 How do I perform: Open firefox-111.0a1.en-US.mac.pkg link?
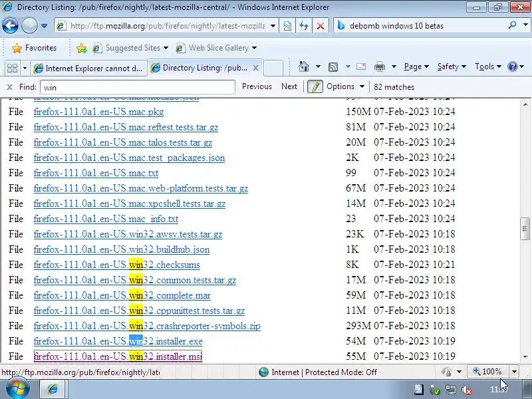[x=98, y=112]
